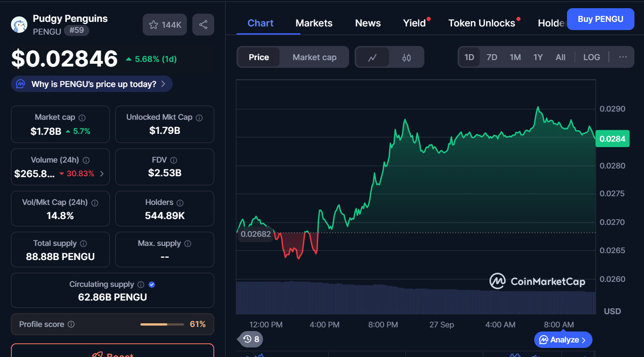
Task: Open the Yield tab
Action: [x=414, y=23]
